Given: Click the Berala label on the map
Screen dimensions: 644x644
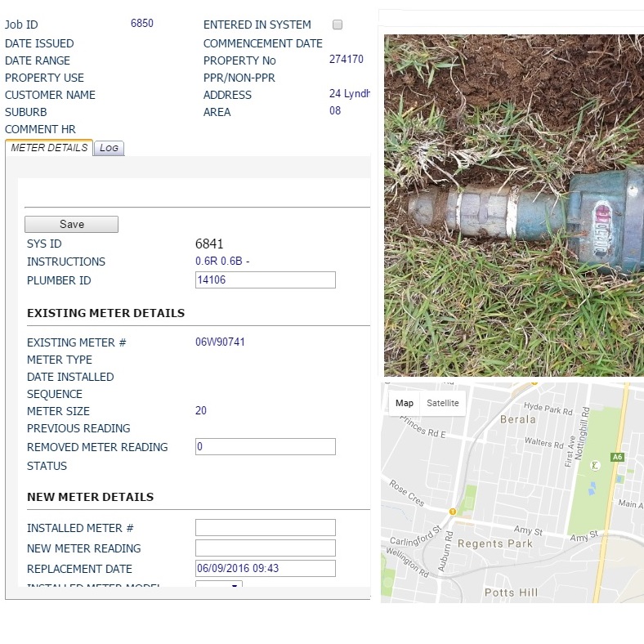Looking at the screenshot, I should coord(518,419).
